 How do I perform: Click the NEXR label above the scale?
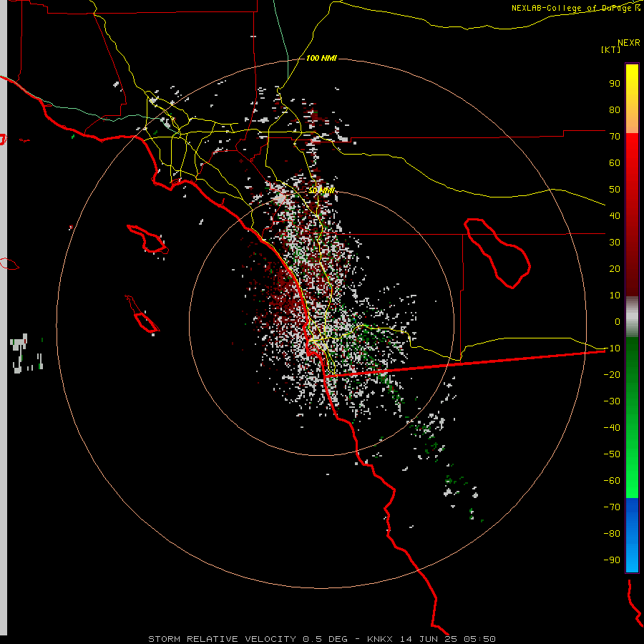point(629,43)
